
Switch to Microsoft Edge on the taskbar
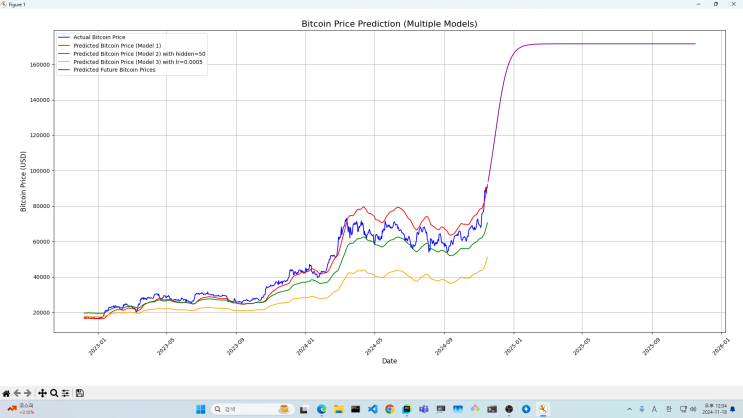tap(321, 409)
